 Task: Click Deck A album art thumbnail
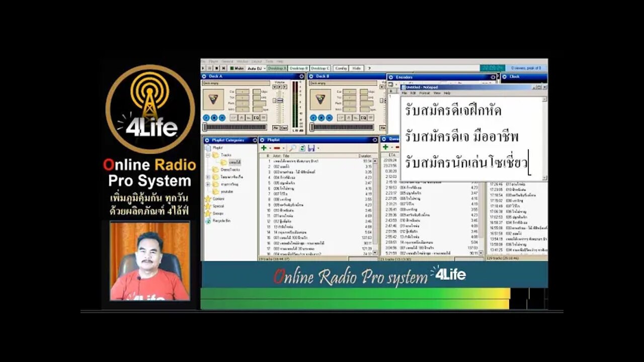click(213, 100)
